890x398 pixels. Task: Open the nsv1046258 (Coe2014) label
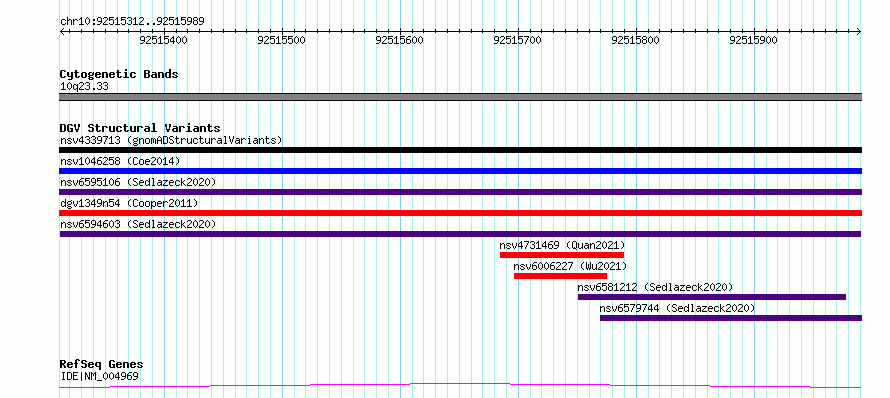coord(120,161)
